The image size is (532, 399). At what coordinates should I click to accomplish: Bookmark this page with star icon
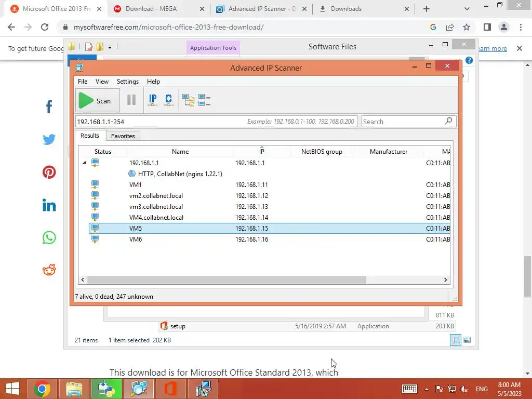[467, 27]
